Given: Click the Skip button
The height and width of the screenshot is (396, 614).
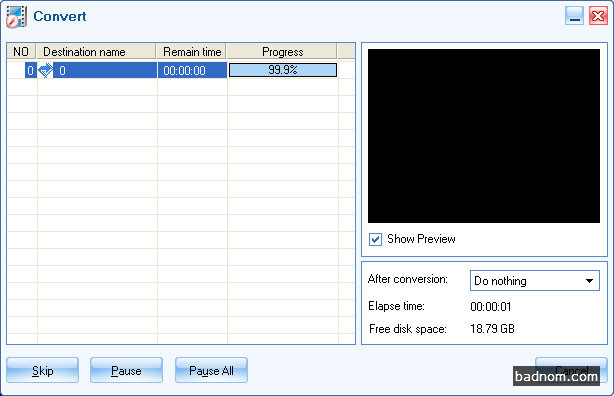Looking at the screenshot, I should tap(42, 370).
